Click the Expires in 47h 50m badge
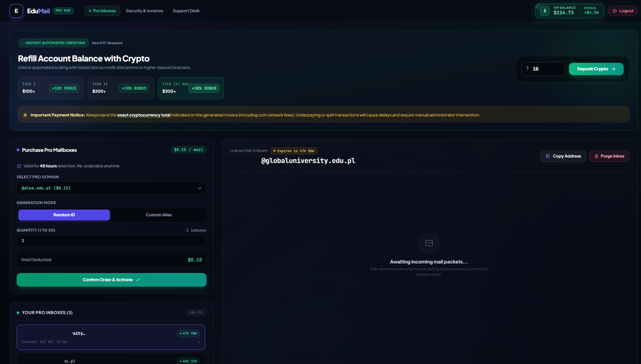Viewport: 641px width, 364px height. coord(294,151)
